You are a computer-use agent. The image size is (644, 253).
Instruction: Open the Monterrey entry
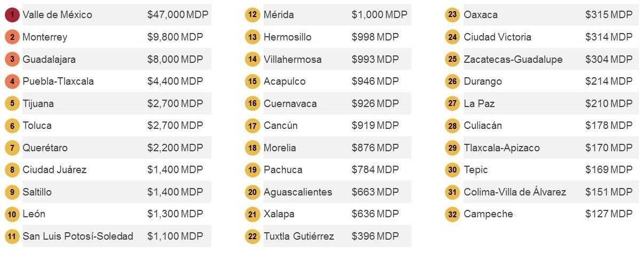pyautogui.click(x=45, y=37)
